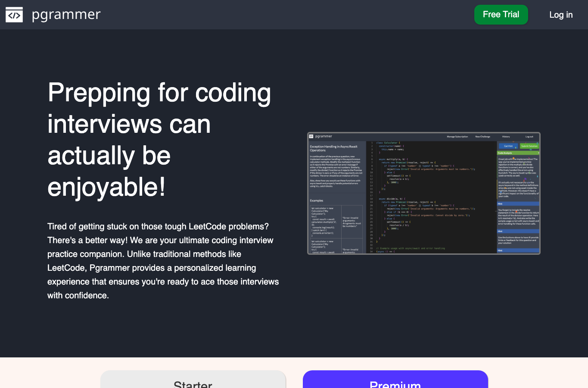Open the Log in page

pos(561,15)
